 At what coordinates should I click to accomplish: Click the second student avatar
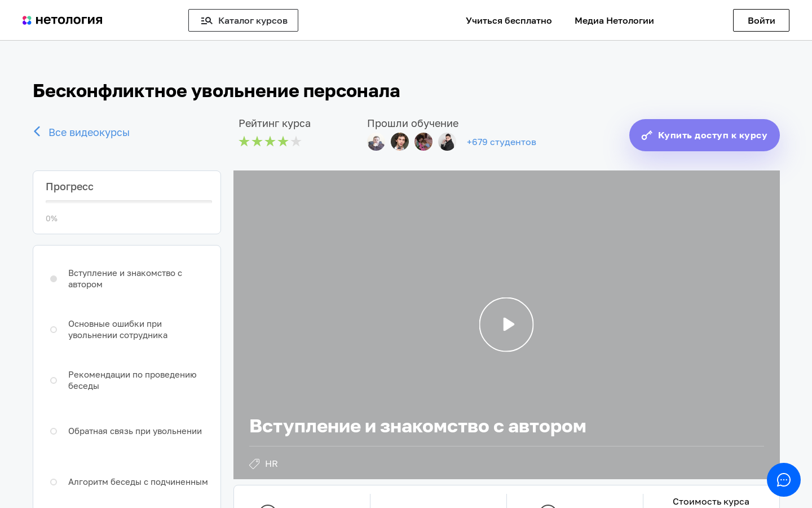point(400,142)
